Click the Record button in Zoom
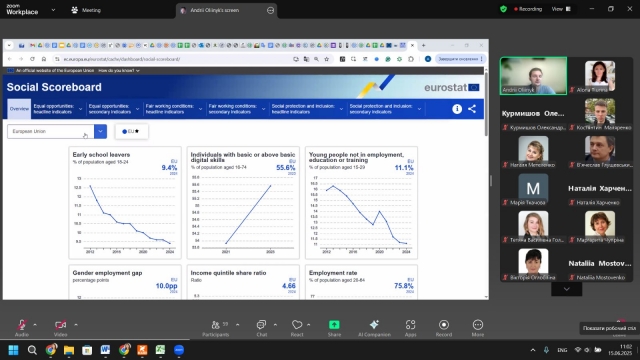 tap(444, 328)
